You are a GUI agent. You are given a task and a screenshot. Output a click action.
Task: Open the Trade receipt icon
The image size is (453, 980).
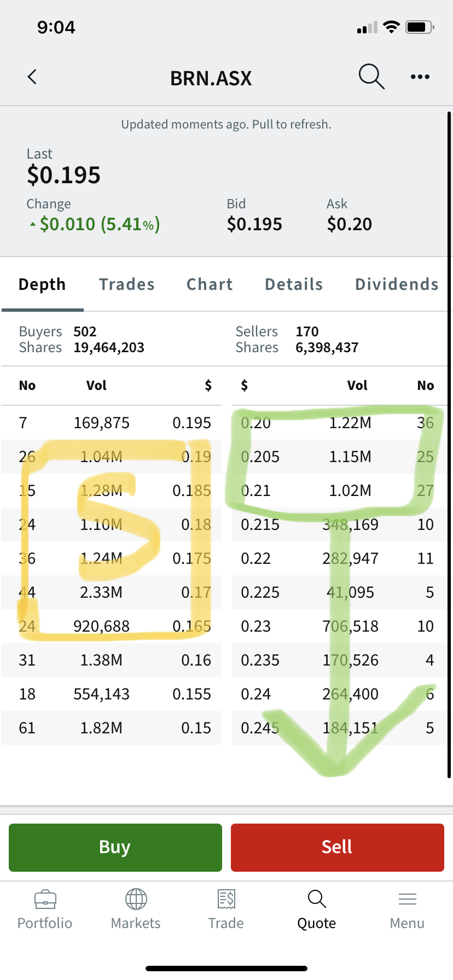[x=226, y=899]
